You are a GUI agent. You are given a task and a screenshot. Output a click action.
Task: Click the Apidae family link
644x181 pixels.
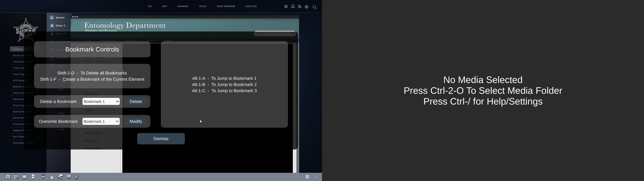(x=89, y=110)
